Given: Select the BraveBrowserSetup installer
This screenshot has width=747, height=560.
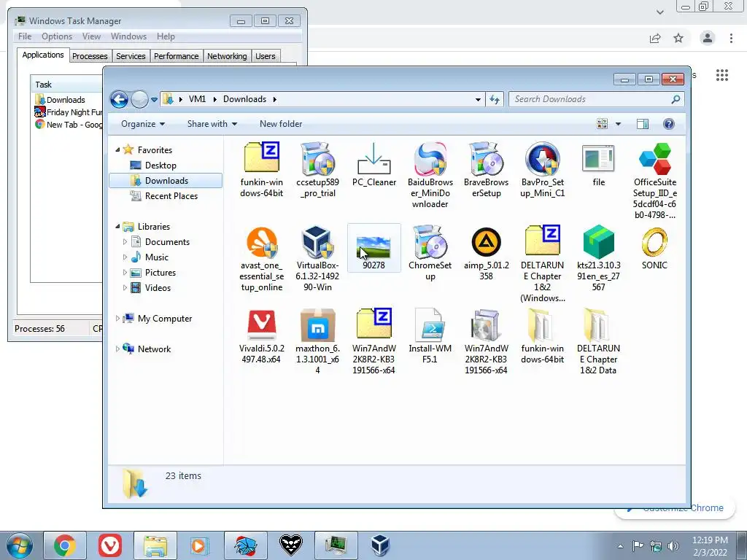Looking at the screenshot, I should 487,169.
